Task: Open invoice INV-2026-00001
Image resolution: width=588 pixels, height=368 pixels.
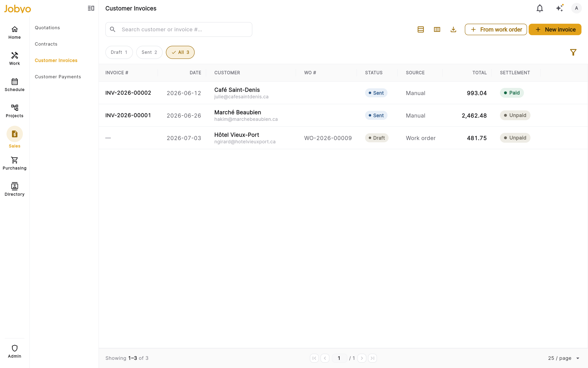Action: tap(128, 115)
